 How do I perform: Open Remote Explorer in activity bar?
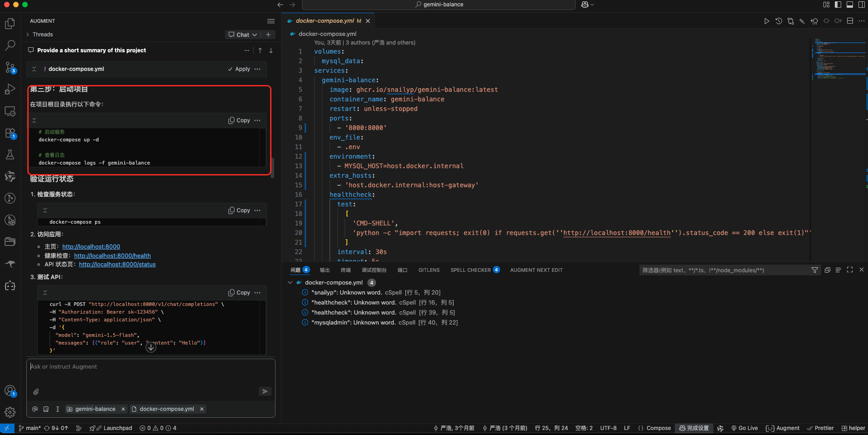pyautogui.click(x=10, y=111)
